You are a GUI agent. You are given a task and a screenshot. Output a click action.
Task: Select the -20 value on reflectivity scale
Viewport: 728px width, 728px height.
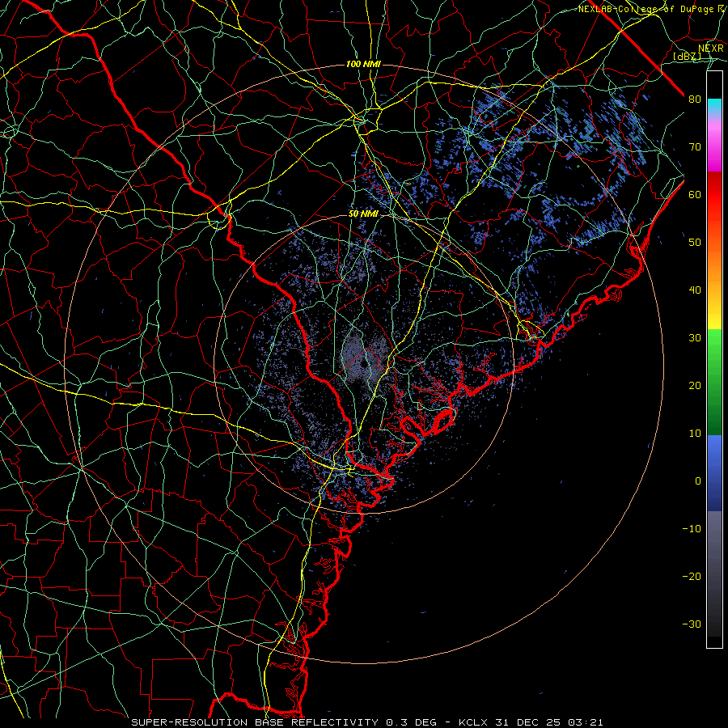[x=692, y=576]
